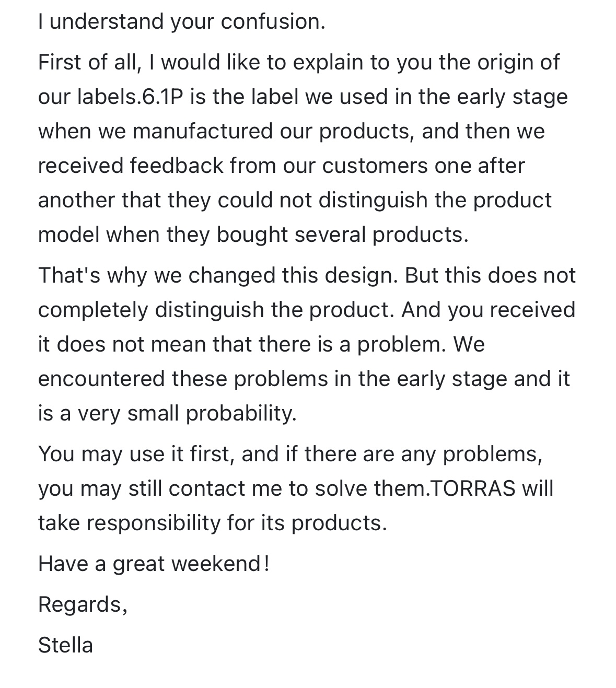
Task: Click the phrase "bought several products."
Action: (342, 235)
